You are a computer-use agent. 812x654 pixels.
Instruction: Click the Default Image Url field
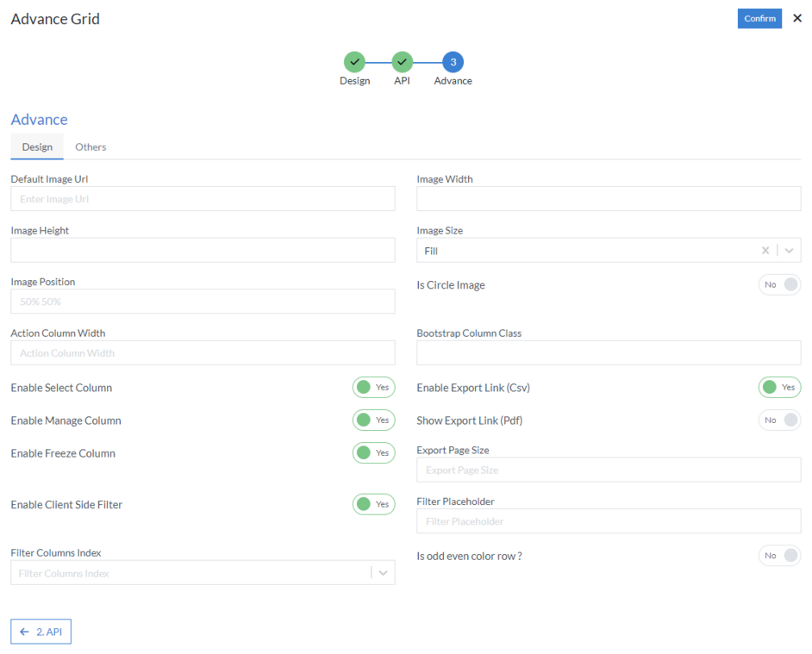pyautogui.click(x=203, y=199)
